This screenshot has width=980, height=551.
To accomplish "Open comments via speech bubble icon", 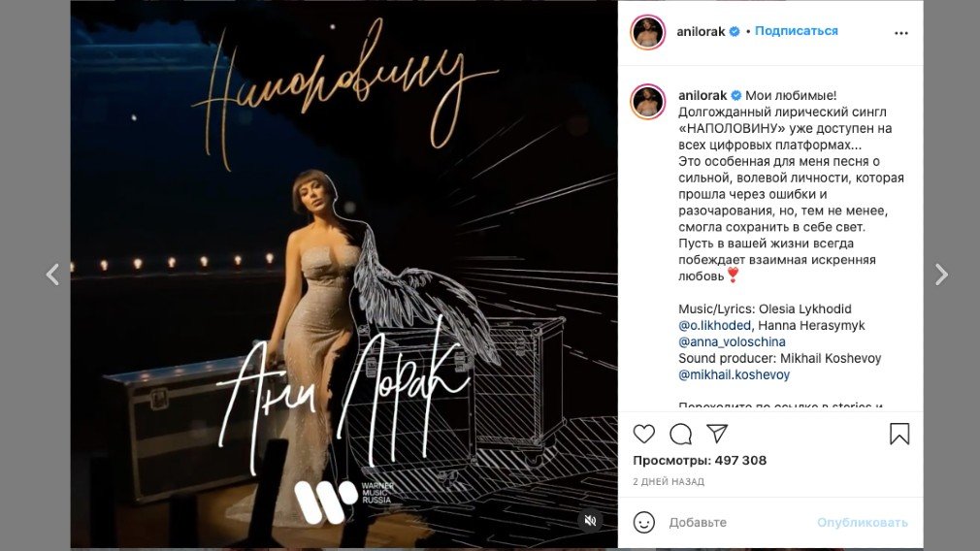I will click(x=680, y=434).
